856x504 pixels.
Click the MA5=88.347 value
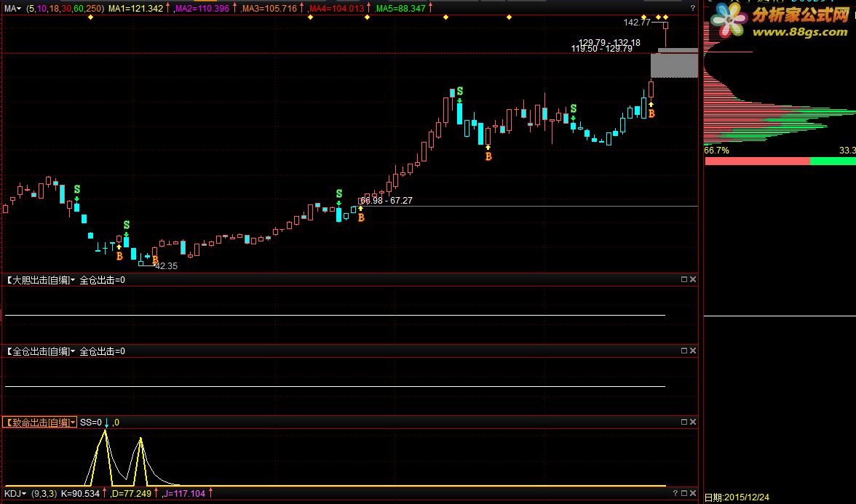point(400,8)
